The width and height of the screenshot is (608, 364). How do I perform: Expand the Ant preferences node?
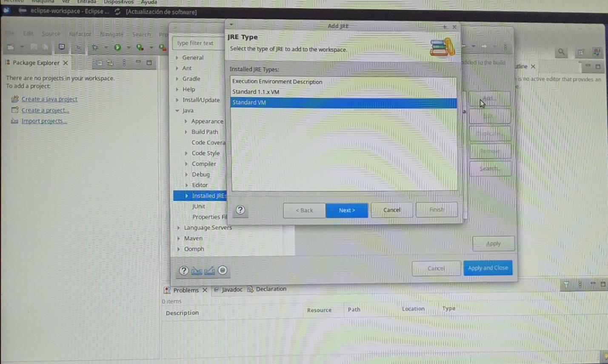177,68
